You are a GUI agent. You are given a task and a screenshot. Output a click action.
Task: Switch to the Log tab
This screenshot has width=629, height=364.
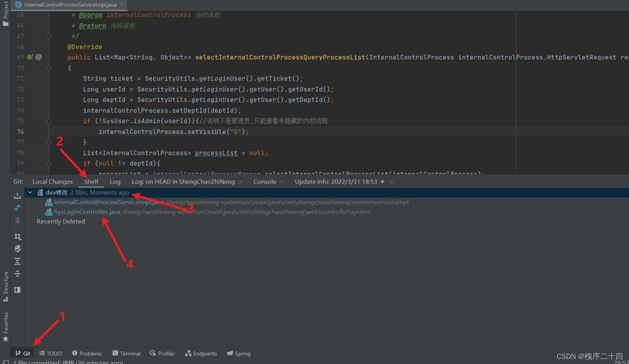(115, 182)
